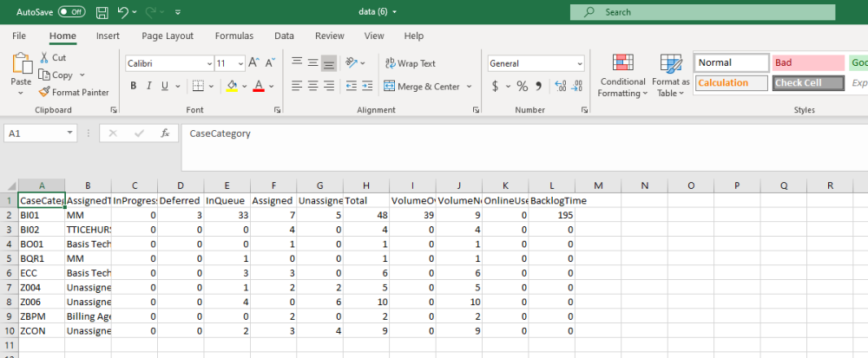868x358 pixels.
Task: Apply the Check Cell style
Action: pos(807,83)
